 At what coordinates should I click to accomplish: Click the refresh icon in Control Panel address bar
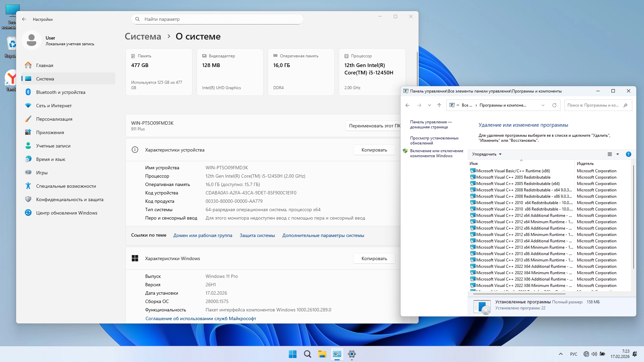[x=554, y=105]
